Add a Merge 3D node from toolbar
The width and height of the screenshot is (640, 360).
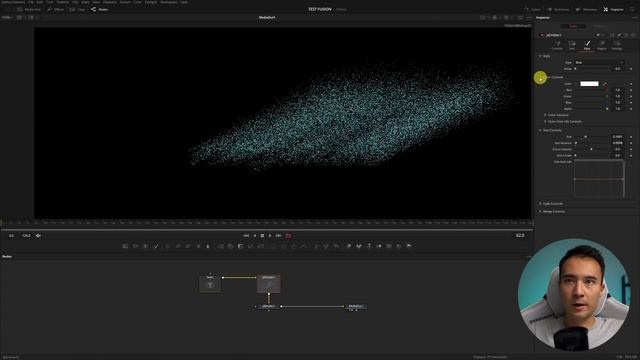(x=380, y=246)
